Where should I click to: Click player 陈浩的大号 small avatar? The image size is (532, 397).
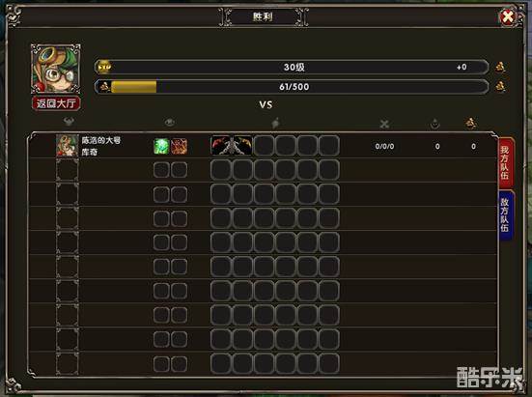coord(68,145)
